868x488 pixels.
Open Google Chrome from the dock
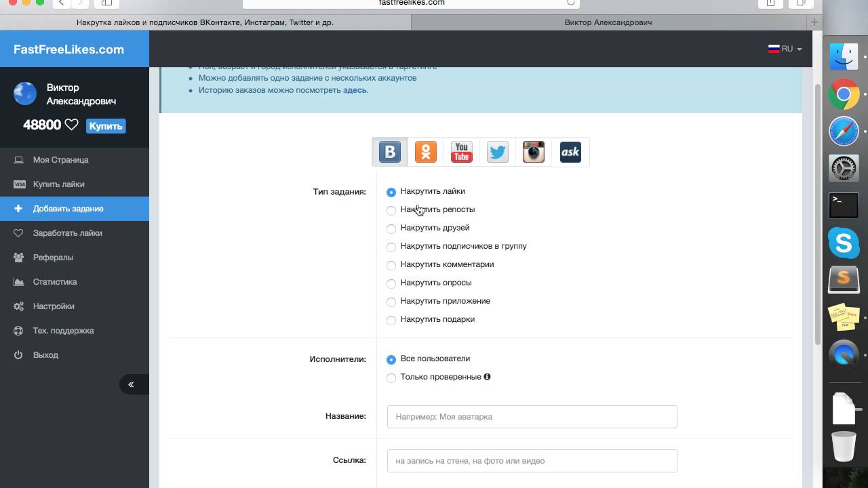844,94
